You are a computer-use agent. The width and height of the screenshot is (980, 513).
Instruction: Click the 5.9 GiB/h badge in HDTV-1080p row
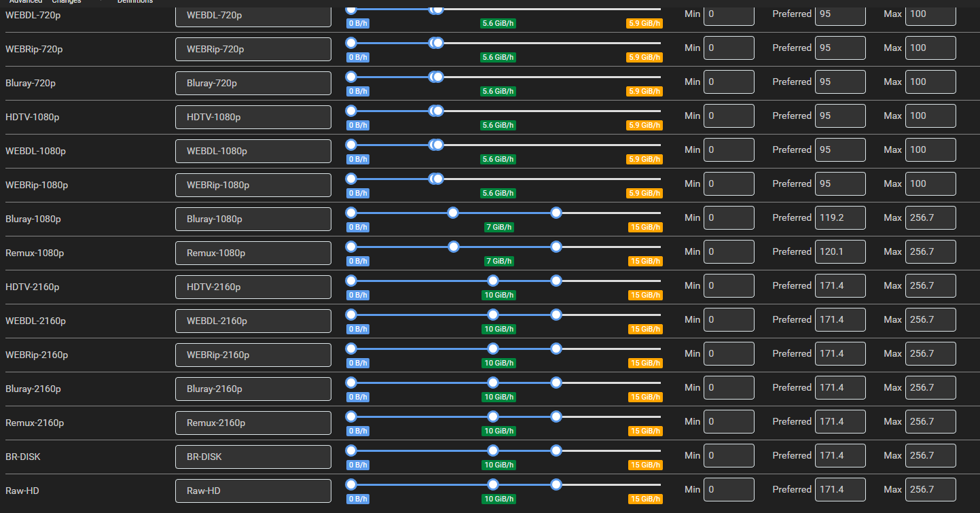[645, 125]
